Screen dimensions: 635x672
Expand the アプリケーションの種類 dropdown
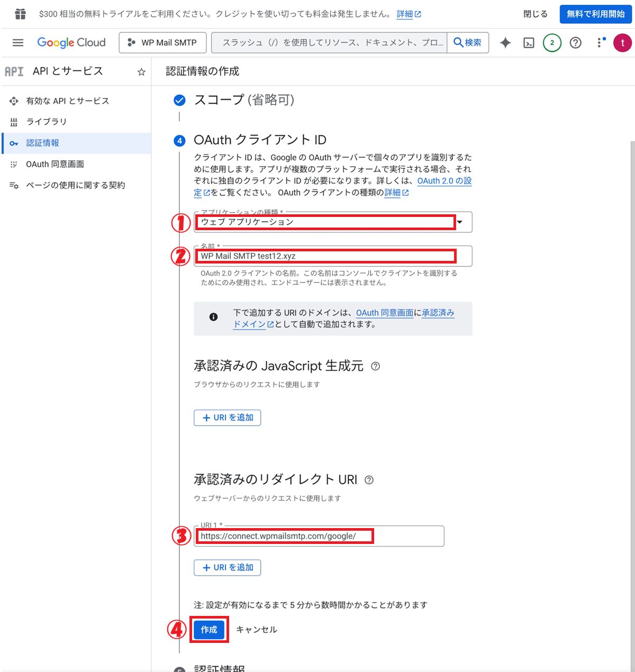tap(459, 222)
